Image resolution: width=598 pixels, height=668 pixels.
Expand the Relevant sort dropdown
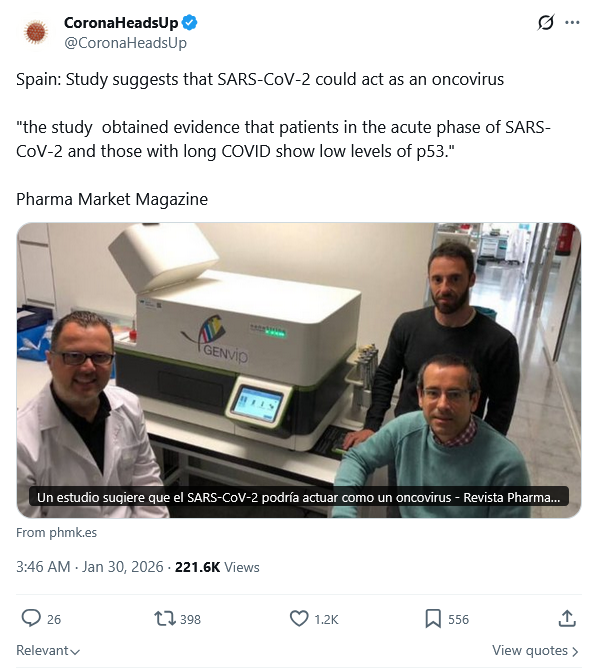48,651
